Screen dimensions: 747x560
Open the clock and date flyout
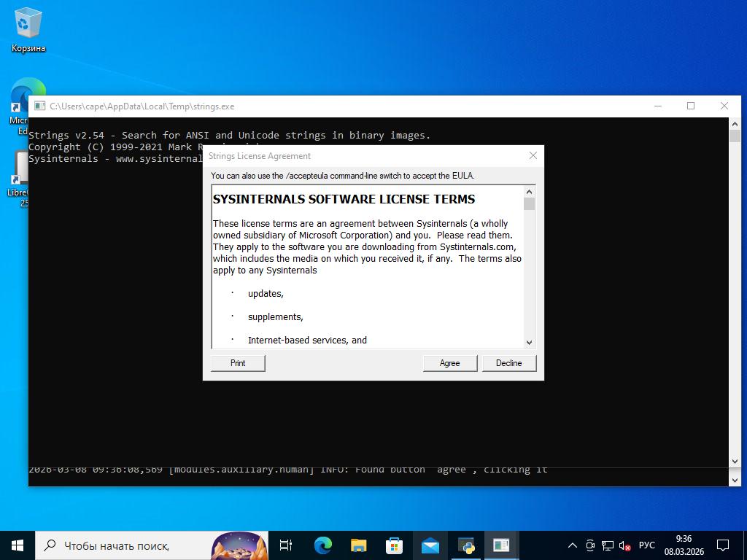684,545
